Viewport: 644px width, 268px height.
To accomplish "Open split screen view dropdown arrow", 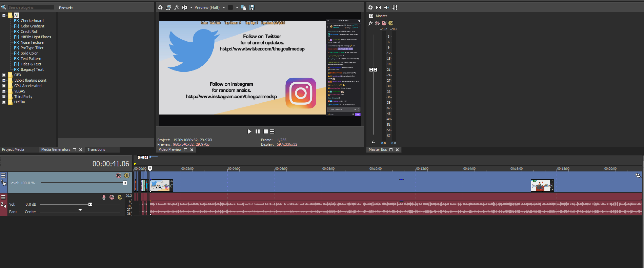I will click(x=191, y=7).
